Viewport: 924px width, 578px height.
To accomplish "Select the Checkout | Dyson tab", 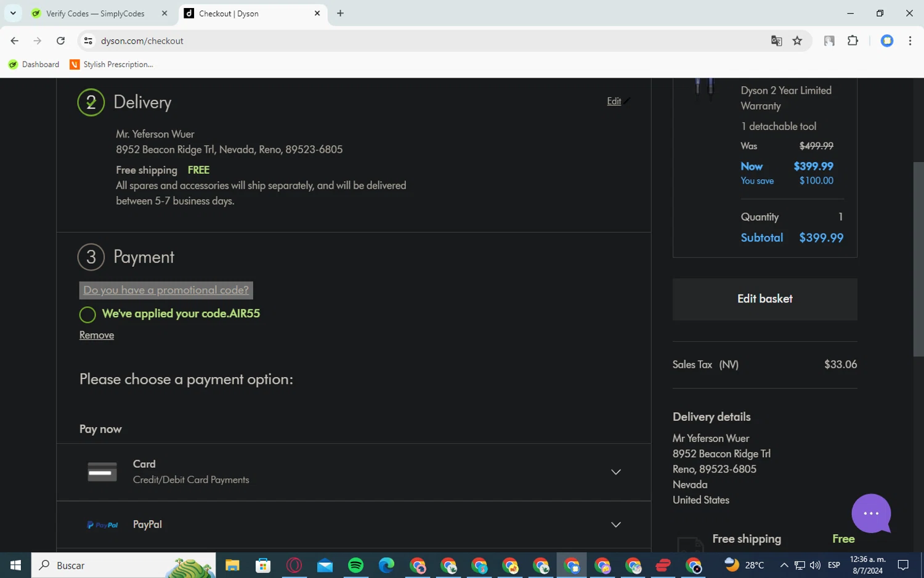I will 254,14.
